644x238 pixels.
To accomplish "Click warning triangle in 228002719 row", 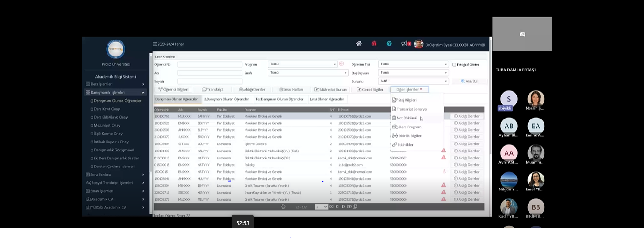I will pyautogui.click(x=444, y=192).
